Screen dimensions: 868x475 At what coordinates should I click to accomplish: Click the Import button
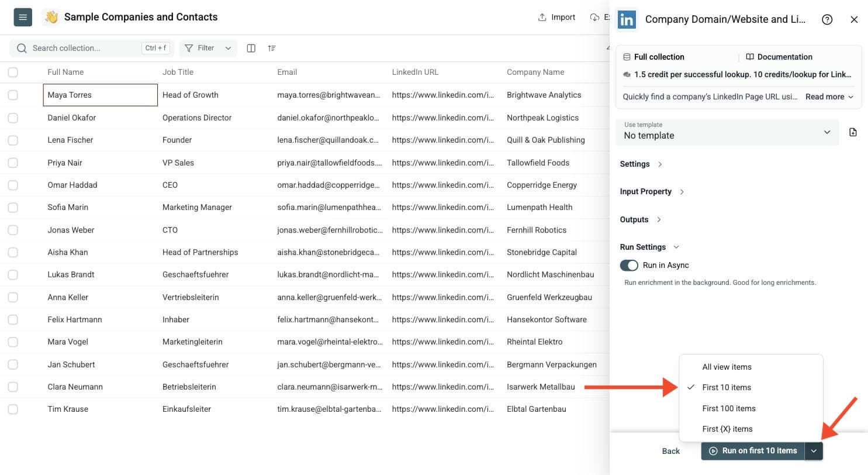[x=556, y=17]
